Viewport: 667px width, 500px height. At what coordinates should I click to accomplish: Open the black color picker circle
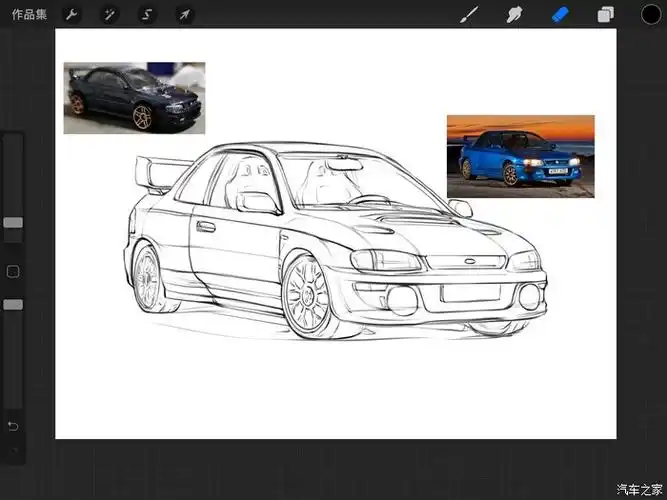pos(651,14)
